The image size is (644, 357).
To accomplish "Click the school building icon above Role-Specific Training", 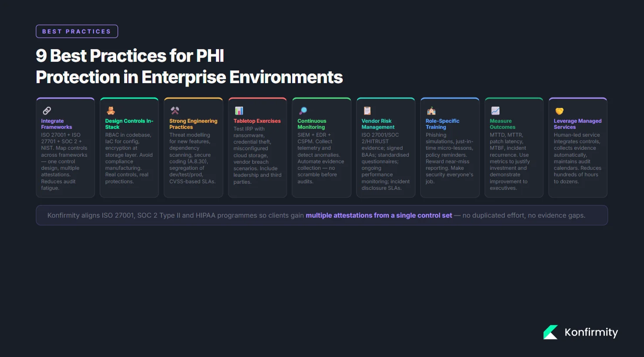I will coord(431,111).
